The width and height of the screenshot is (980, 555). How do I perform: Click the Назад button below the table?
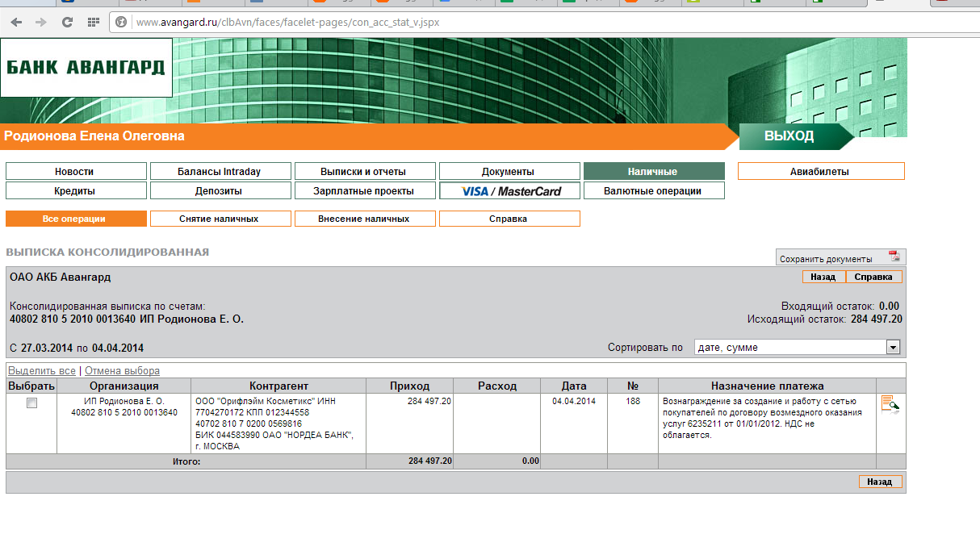pyautogui.click(x=880, y=482)
